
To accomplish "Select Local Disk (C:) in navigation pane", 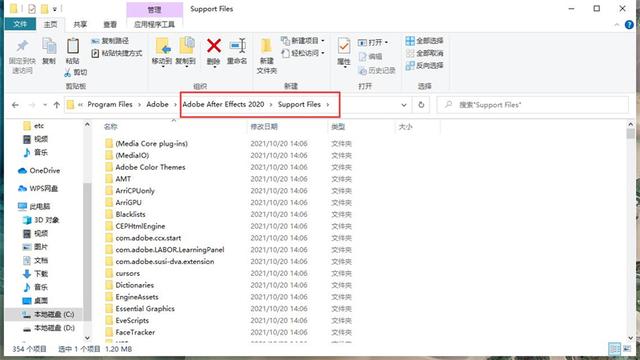I will [48, 314].
